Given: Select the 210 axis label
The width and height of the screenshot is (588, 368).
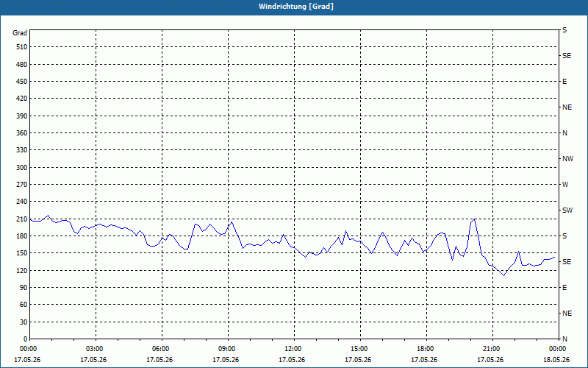Looking at the screenshot, I should click(22, 219).
